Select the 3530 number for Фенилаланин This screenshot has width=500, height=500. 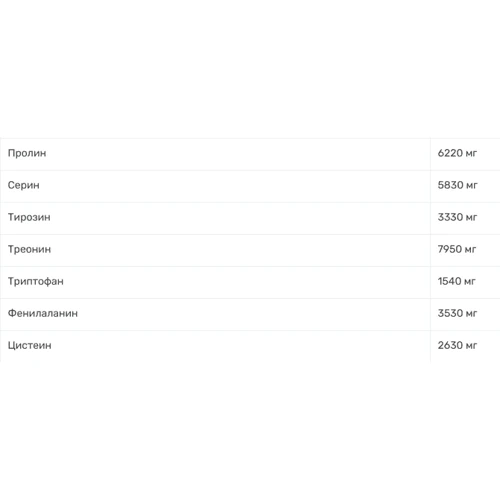(450, 313)
